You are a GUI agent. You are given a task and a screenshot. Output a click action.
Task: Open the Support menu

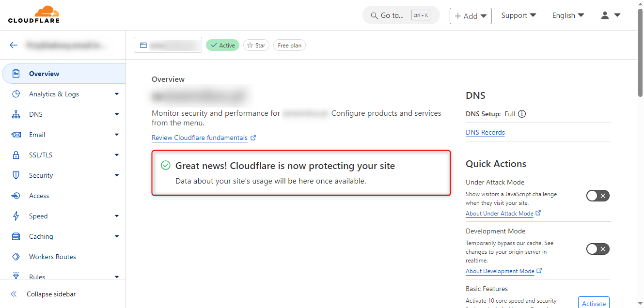[x=518, y=15]
